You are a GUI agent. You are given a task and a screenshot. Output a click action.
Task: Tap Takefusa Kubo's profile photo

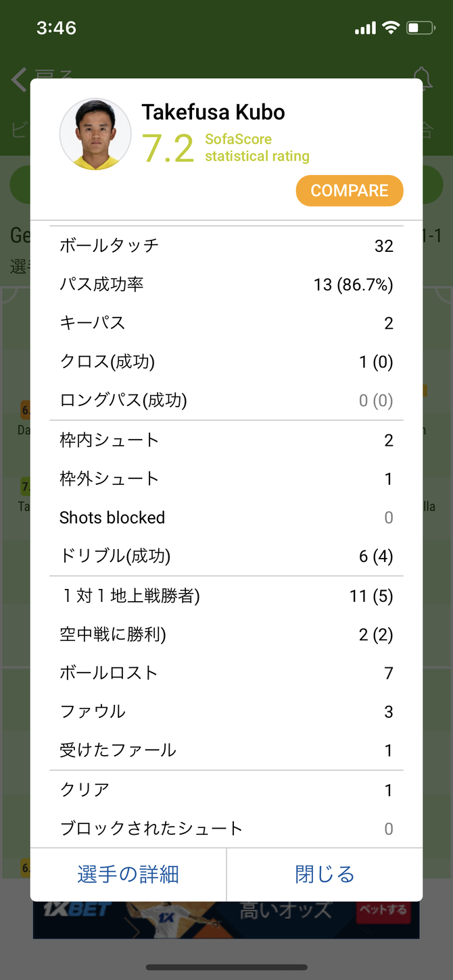coord(95,134)
